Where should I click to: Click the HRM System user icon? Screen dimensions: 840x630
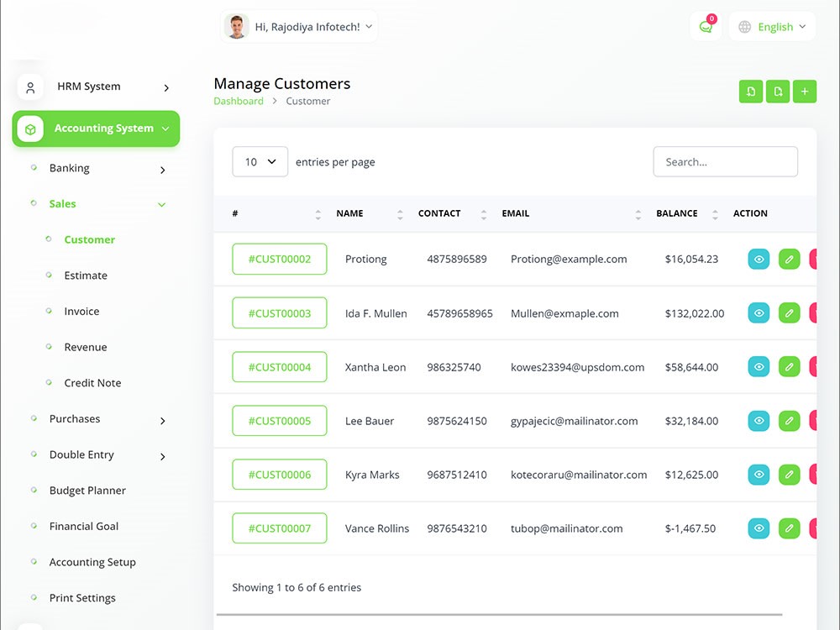pos(30,87)
